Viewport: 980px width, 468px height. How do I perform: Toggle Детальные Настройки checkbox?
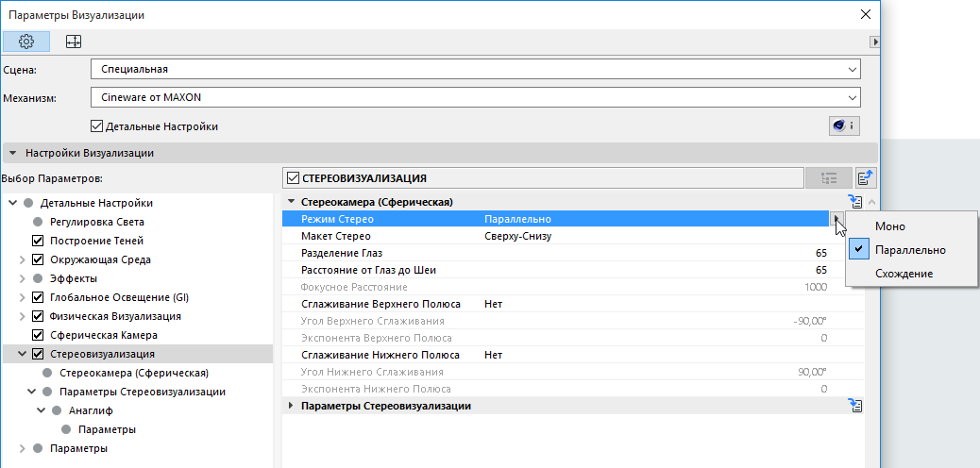(96, 126)
